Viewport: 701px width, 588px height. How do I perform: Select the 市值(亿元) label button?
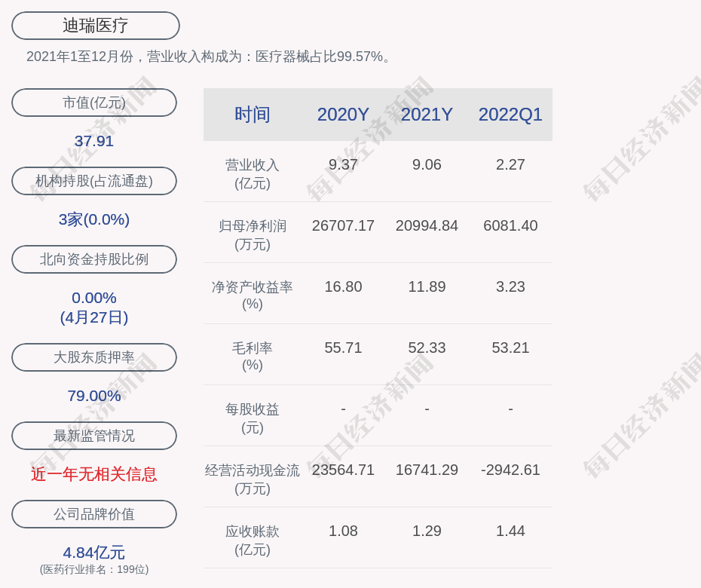click(94, 103)
